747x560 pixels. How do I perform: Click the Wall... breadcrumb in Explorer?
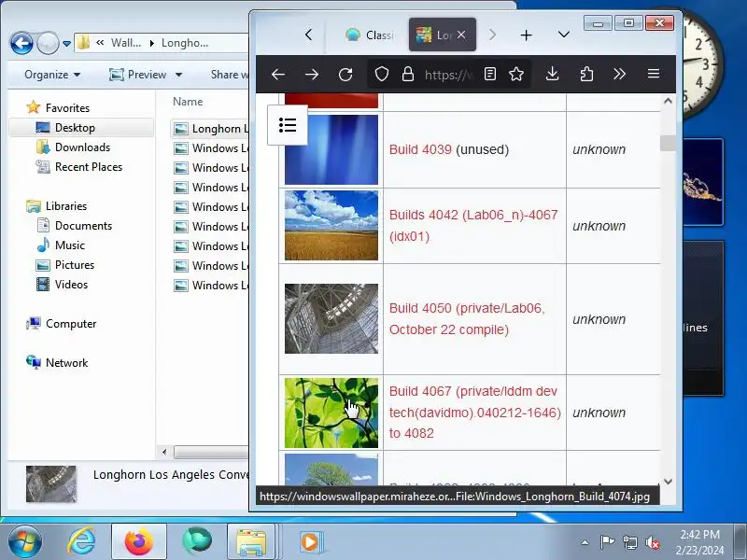(x=126, y=43)
